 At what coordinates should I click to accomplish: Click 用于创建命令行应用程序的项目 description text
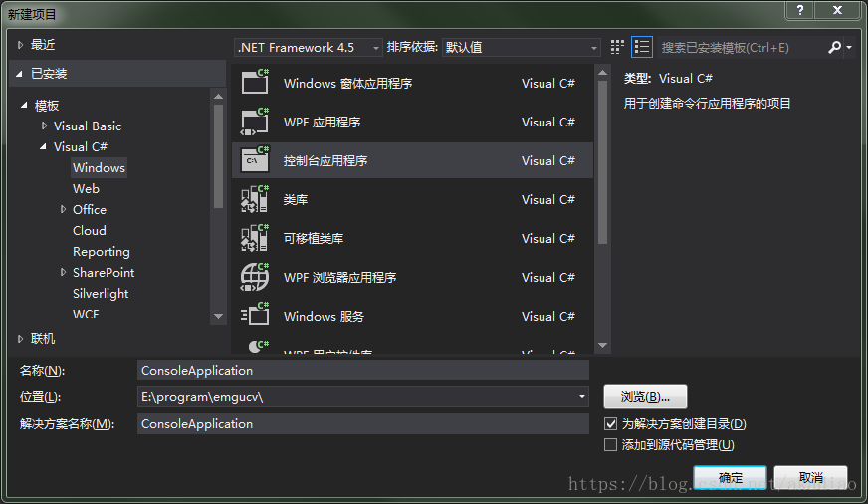707,103
